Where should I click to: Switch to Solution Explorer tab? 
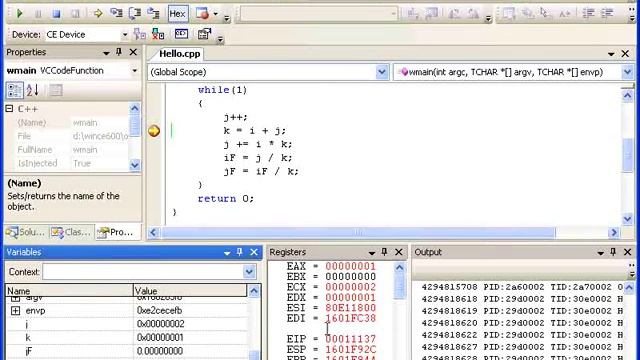[x=25, y=232]
